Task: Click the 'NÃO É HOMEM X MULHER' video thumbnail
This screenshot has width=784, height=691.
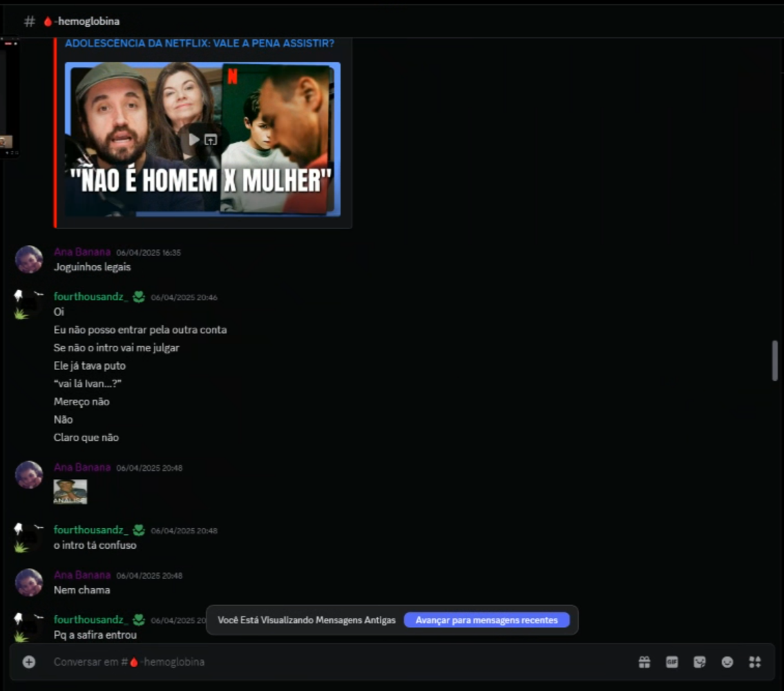Action: (x=202, y=139)
